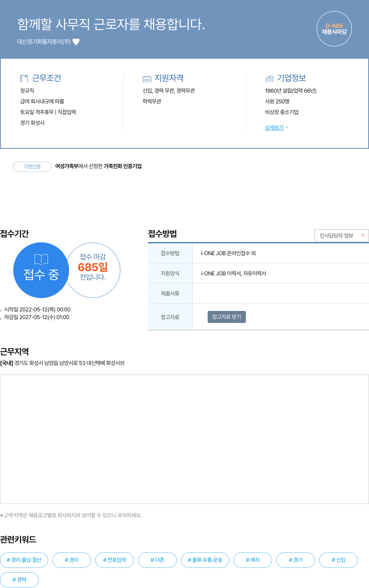This screenshot has height=588, width=369.
Task: Click company name 대신정기화물자동차(주)
Action: [x=44, y=42]
